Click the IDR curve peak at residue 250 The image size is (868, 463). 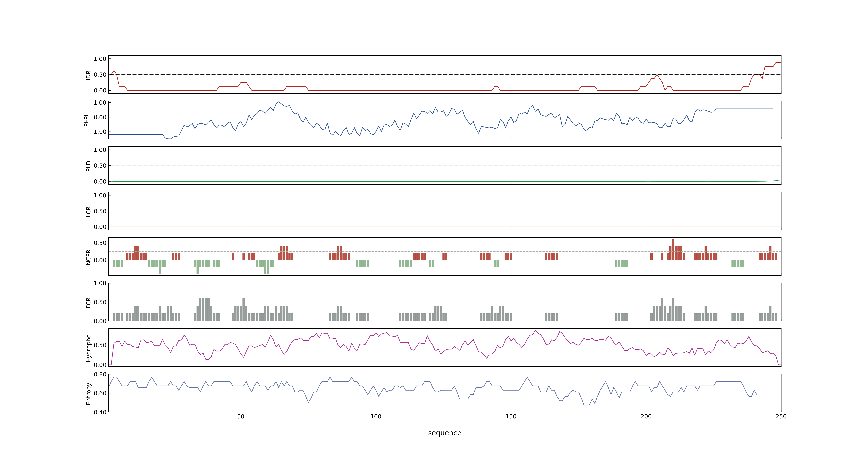coord(778,63)
